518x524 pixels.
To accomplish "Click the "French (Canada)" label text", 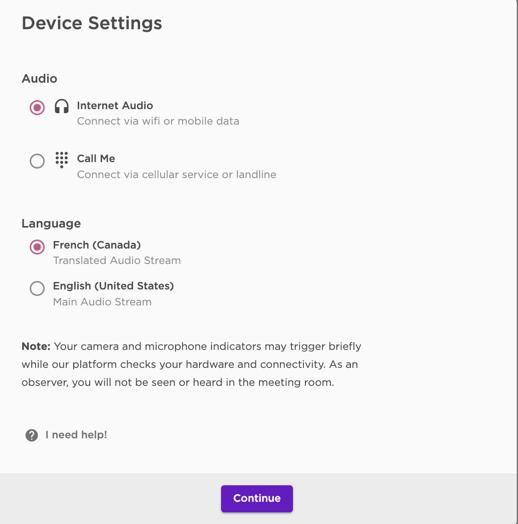I will pos(97,245).
